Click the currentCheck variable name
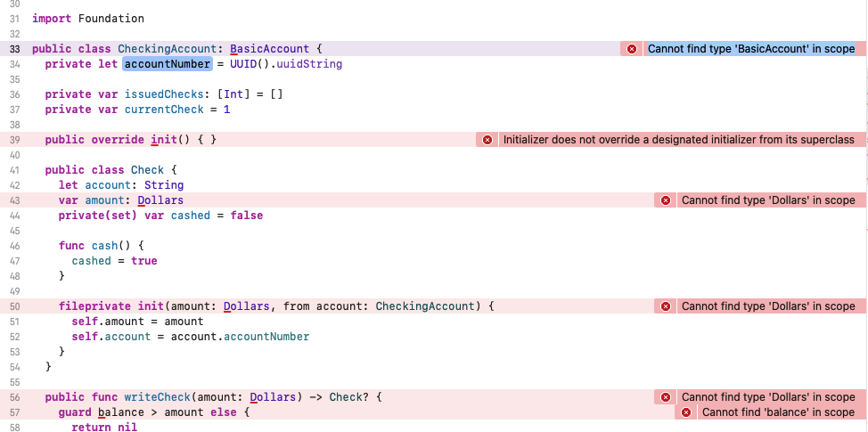 pos(164,110)
